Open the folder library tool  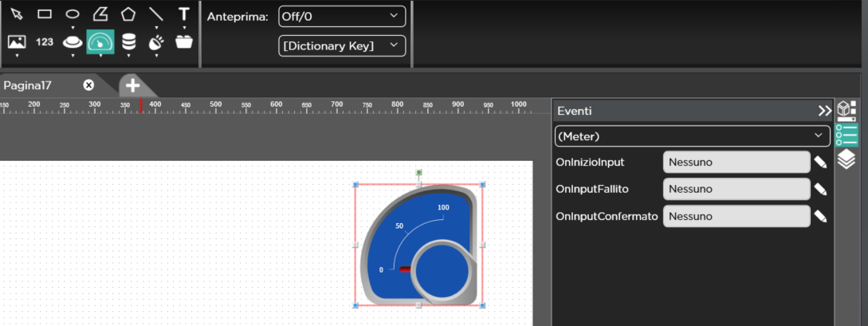click(183, 41)
